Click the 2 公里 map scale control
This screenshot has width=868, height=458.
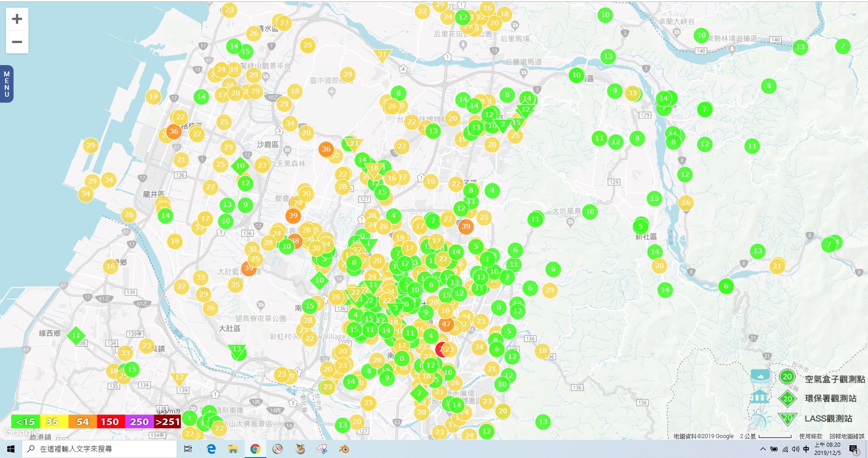tap(765, 436)
